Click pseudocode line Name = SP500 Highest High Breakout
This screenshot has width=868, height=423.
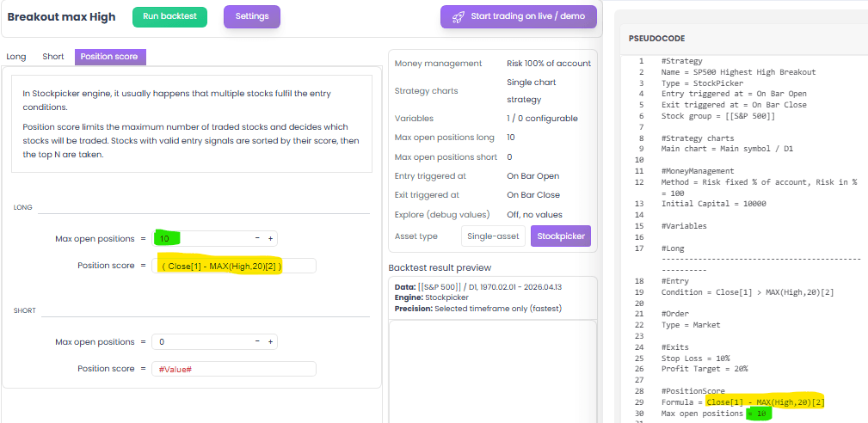click(738, 72)
